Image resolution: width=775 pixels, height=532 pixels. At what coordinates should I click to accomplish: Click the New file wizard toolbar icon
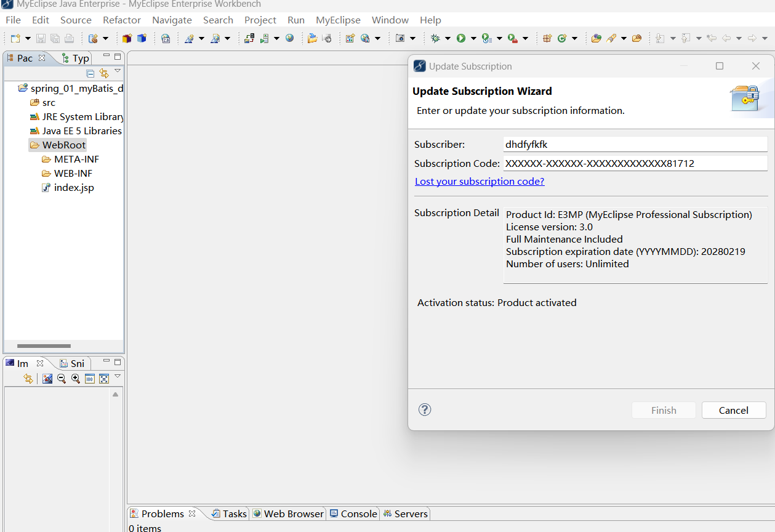click(15, 38)
